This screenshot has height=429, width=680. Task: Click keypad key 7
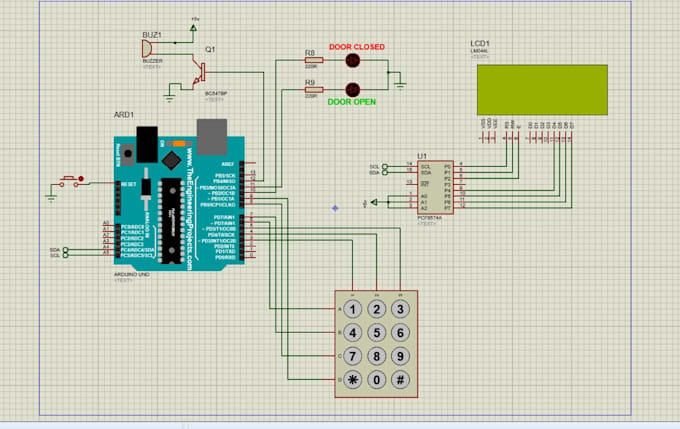click(353, 356)
